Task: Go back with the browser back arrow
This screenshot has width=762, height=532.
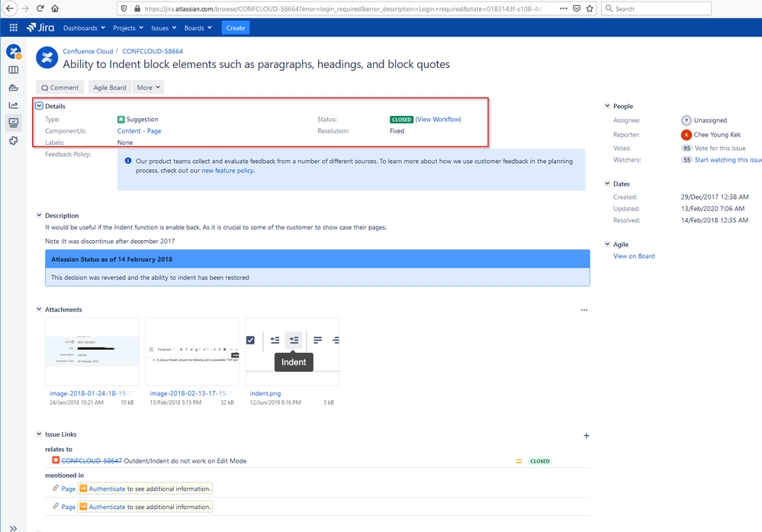Action: pos(10,8)
